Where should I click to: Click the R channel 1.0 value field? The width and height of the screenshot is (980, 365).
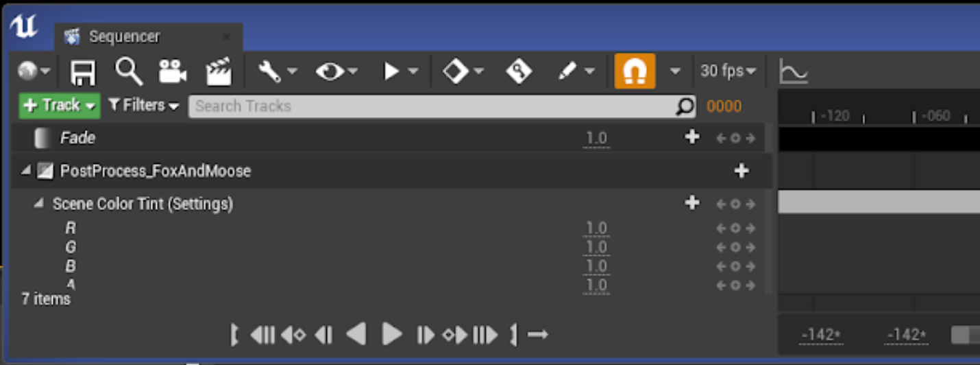[x=596, y=228]
